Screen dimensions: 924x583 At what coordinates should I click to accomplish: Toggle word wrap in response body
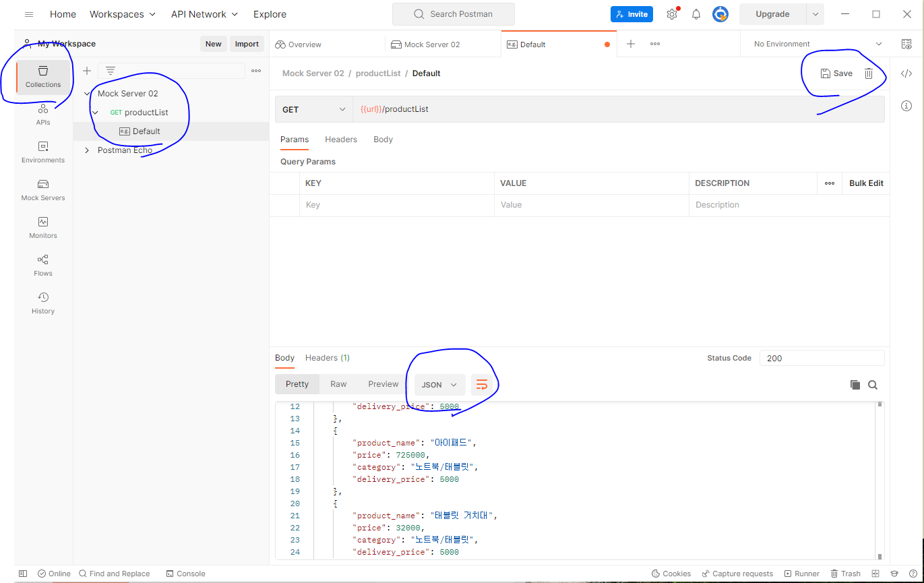(482, 385)
